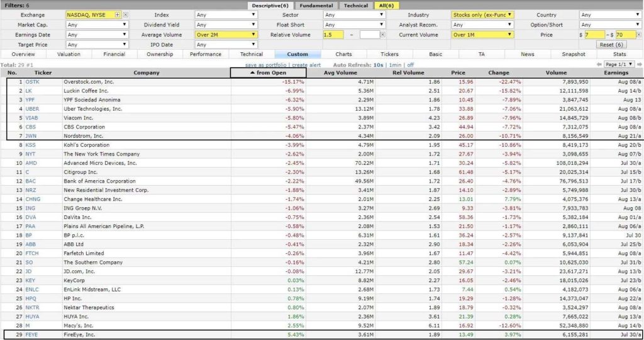This screenshot has height=340, width=644.
Task: Open JWN ticker link
Action: pyautogui.click(x=31, y=136)
